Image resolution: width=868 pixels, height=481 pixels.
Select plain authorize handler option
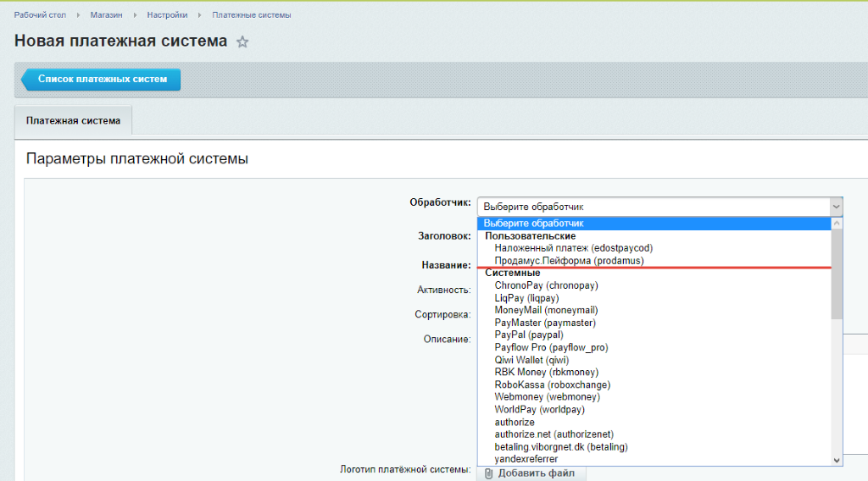coord(515,422)
